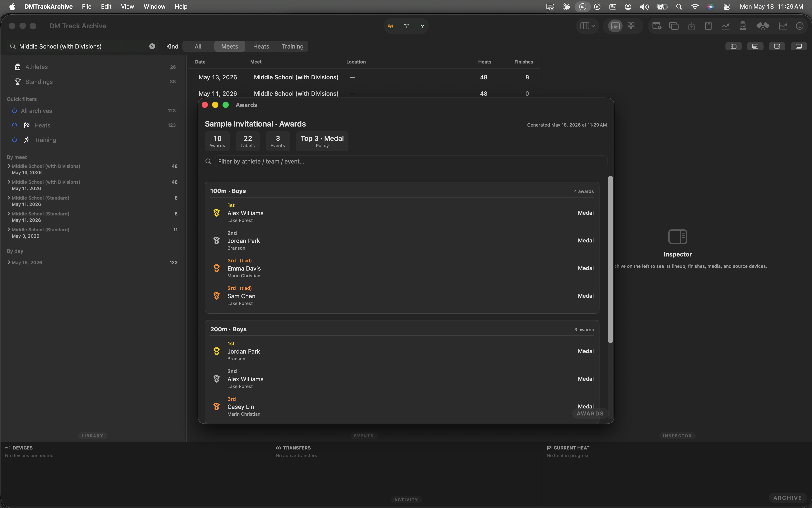The width and height of the screenshot is (812, 508).
Task: Click Emma Davis bronze medal icon
Action: (x=216, y=268)
